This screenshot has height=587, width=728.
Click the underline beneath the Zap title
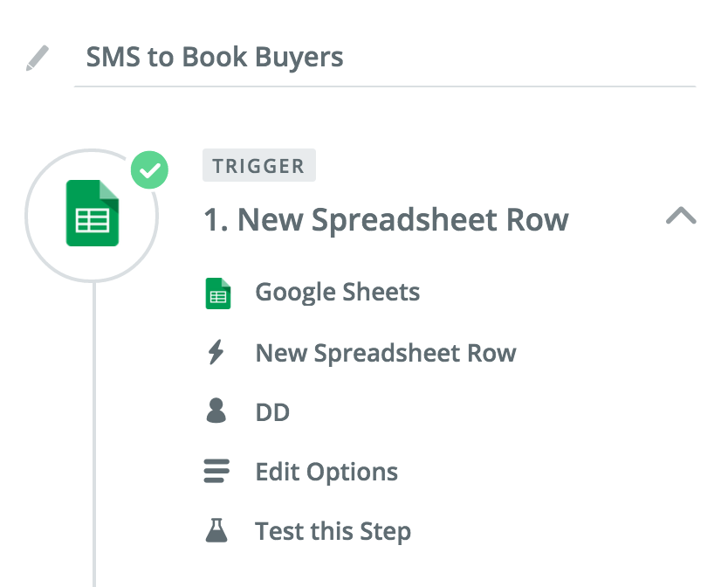click(x=384, y=86)
